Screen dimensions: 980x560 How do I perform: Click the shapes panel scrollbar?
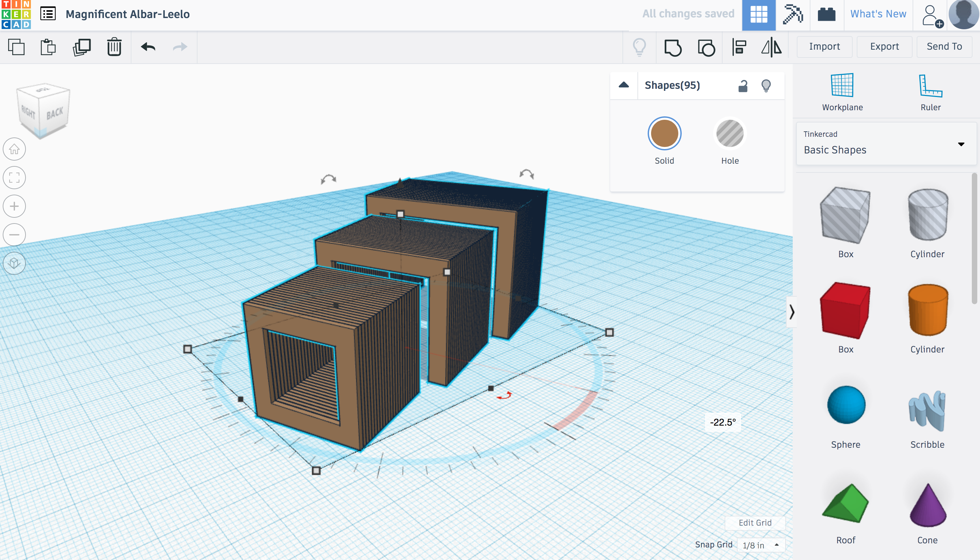[975, 238]
